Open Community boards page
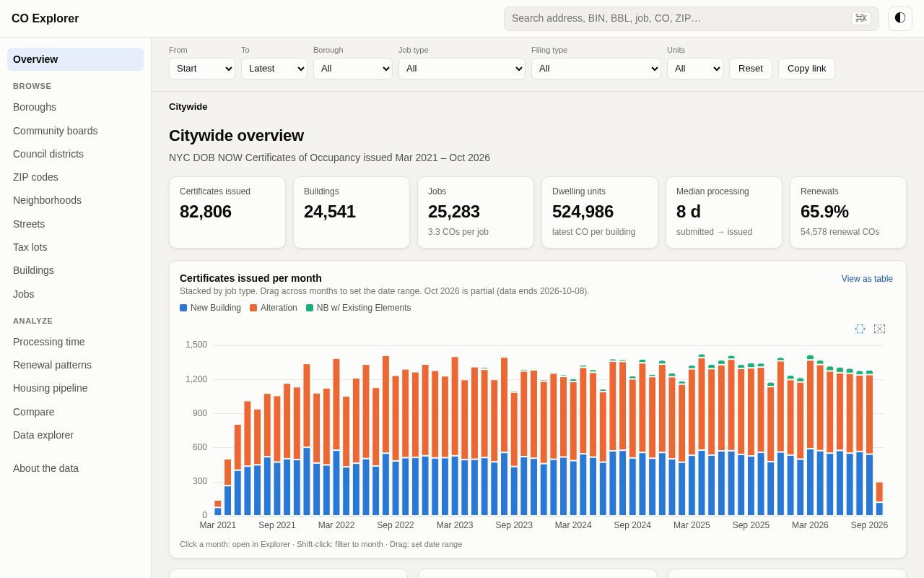The height and width of the screenshot is (578, 924). pyautogui.click(x=75, y=131)
